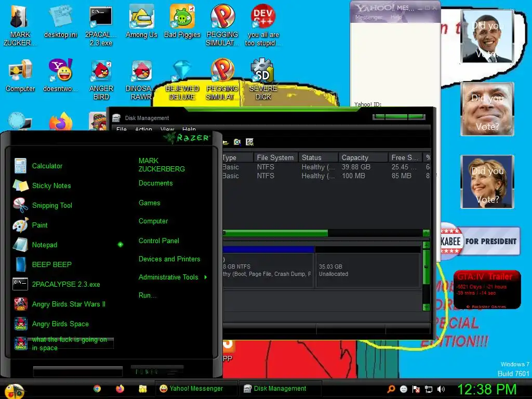The height and width of the screenshot is (399, 532).
Task: Click the volume list horizontal scrollbar thumb
Action: [x=275, y=233]
